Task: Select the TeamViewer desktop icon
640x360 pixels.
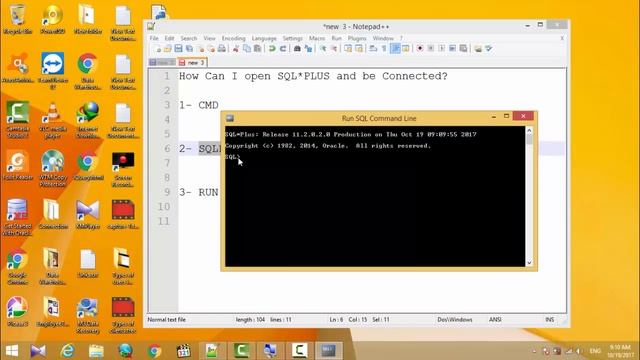Action: pyautogui.click(x=53, y=71)
